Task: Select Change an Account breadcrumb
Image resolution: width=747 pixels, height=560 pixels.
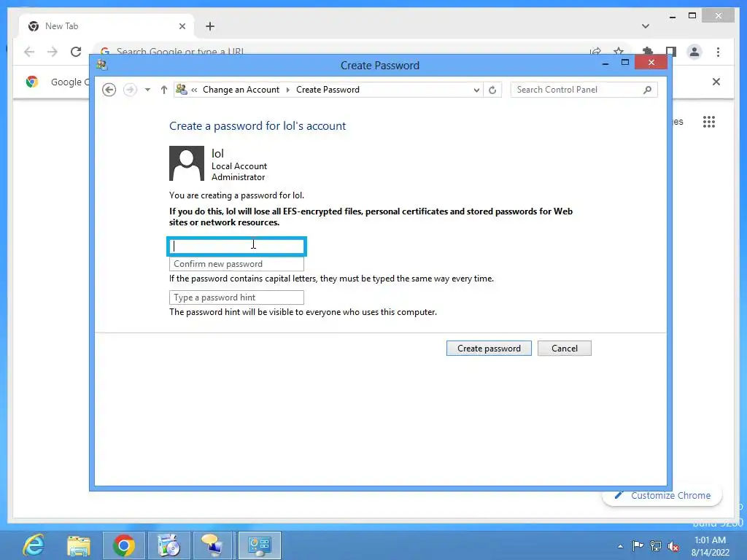Action: tap(241, 90)
